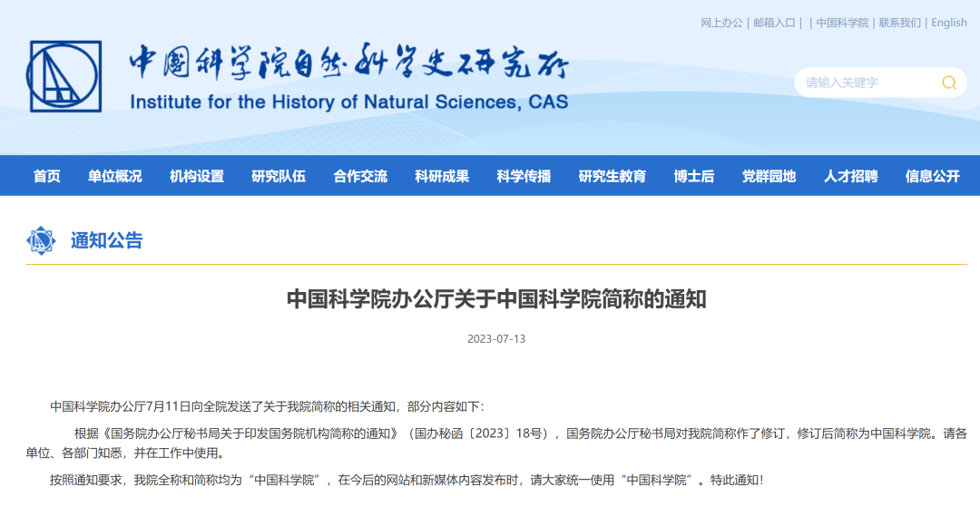Click the search magnifier icon
The height and width of the screenshot is (526, 980).
click(x=948, y=83)
